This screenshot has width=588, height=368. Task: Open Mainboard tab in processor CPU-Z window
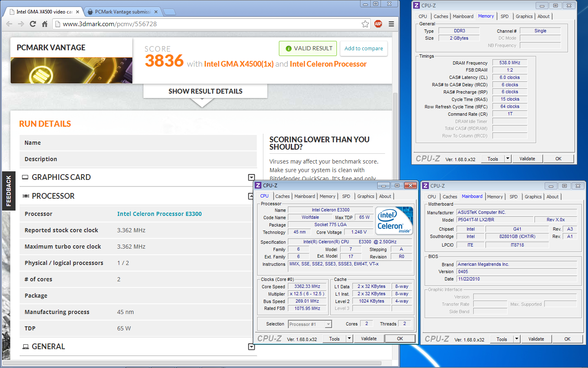305,196
